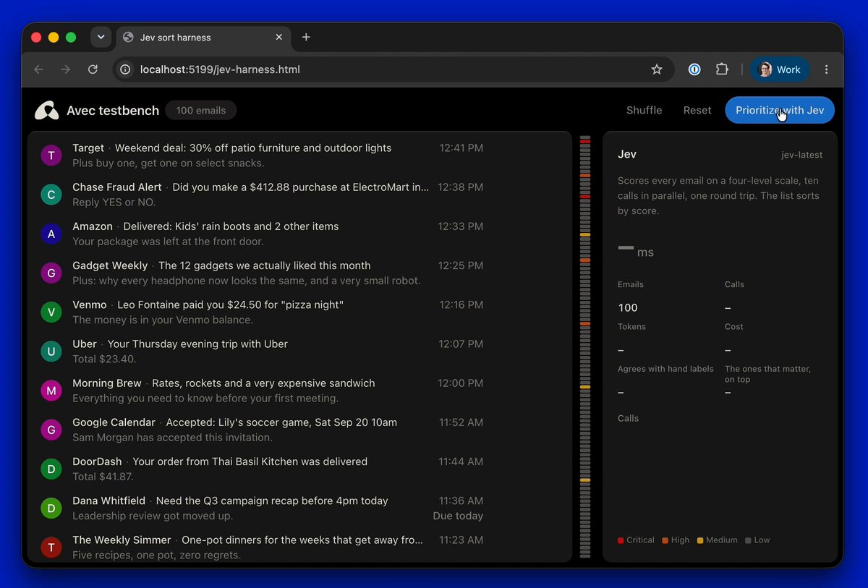Image resolution: width=868 pixels, height=588 pixels.
Task: Click the Avec testbench title
Action: 113,111
